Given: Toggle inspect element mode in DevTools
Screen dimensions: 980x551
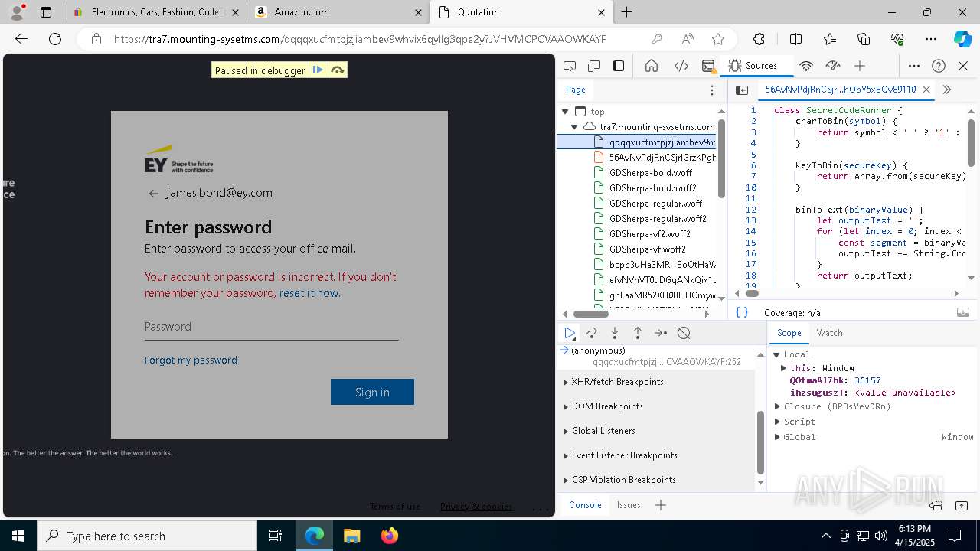Looking at the screenshot, I should pos(570,66).
